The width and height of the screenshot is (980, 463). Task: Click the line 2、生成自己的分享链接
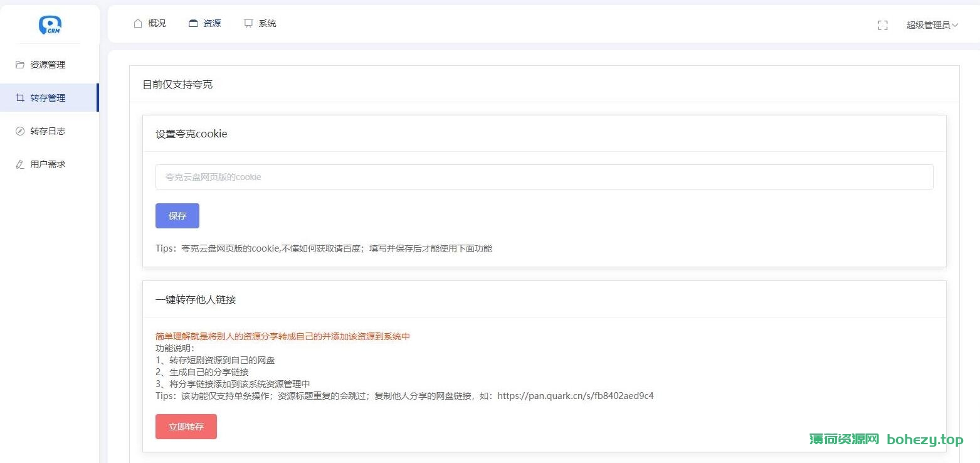point(202,372)
